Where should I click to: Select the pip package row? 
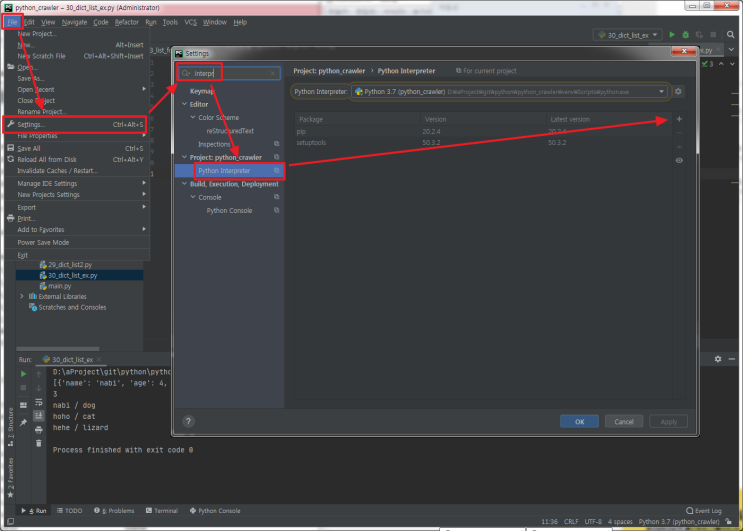click(482, 131)
